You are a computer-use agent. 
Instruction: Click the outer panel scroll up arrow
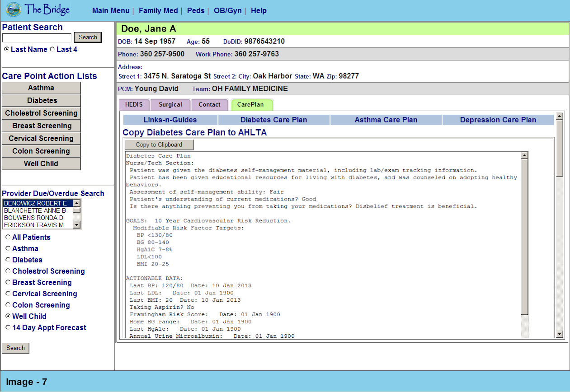tap(560, 116)
